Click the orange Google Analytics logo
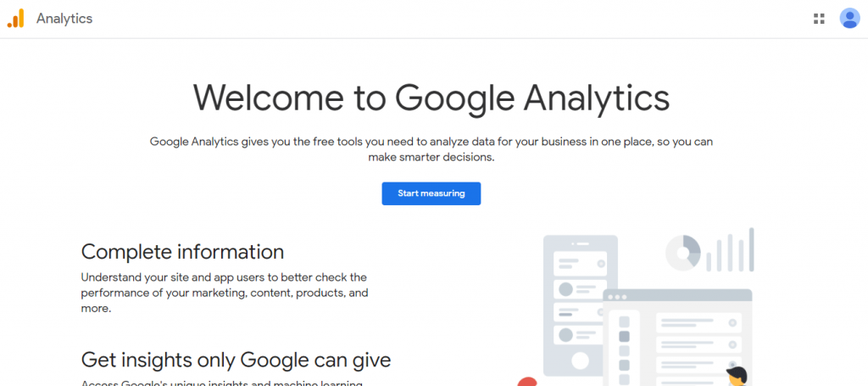 tap(16, 19)
